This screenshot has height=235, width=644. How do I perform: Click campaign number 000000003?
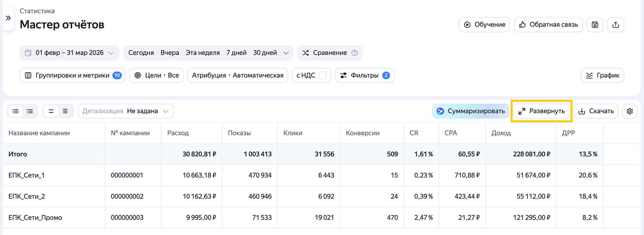point(127,218)
